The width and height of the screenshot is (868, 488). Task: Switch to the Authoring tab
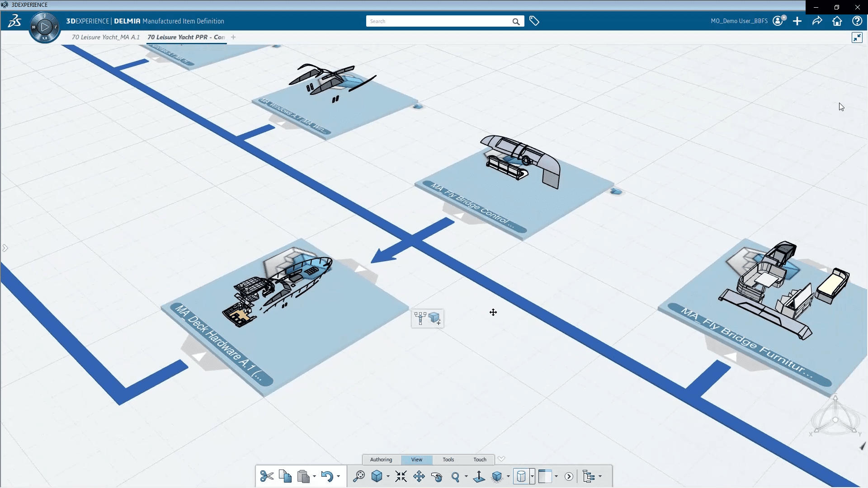(x=380, y=460)
